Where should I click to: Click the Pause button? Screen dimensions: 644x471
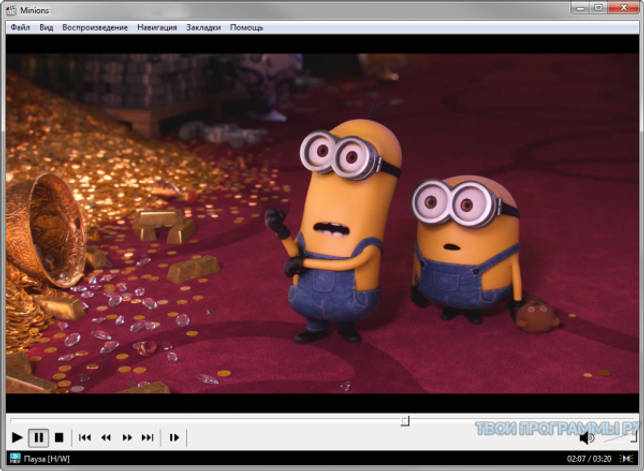click(x=39, y=437)
